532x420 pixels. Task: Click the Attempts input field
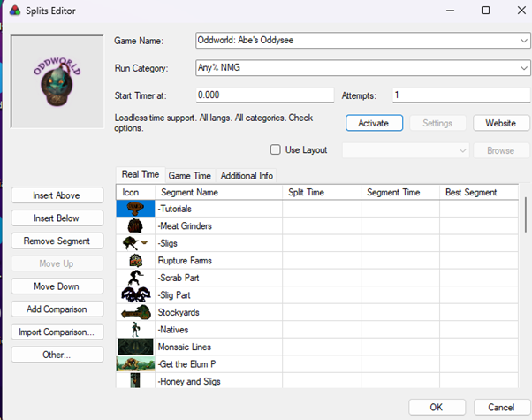click(461, 95)
